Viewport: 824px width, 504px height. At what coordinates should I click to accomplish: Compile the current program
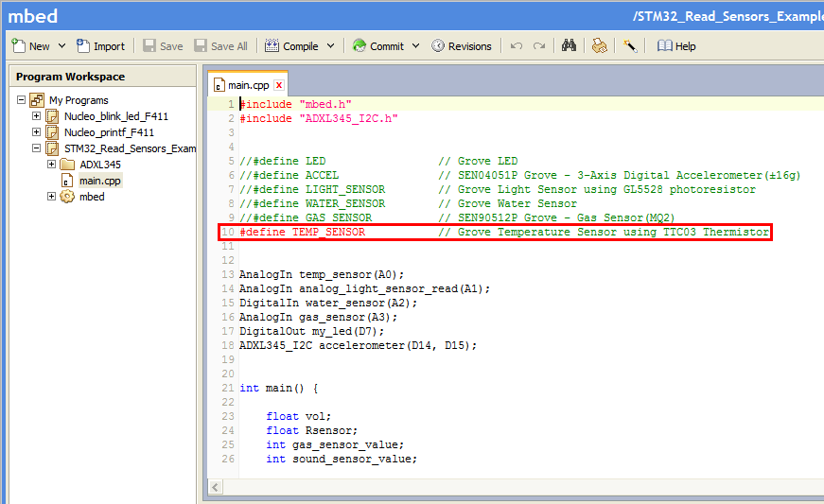click(x=292, y=45)
